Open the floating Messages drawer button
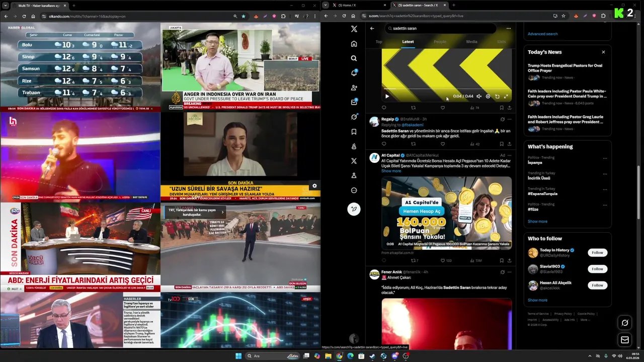 coord(625,340)
